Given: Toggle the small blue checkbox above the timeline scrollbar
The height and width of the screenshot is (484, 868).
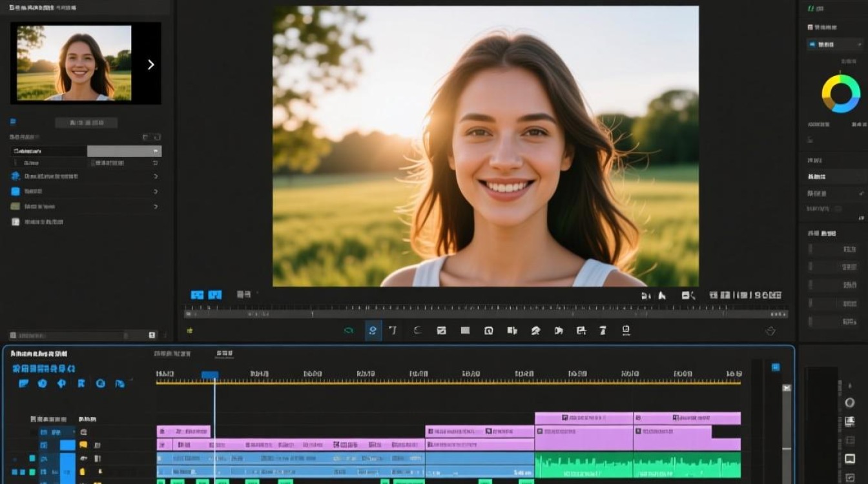Looking at the screenshot, I should pyautogui.click(x=776, y=367).
